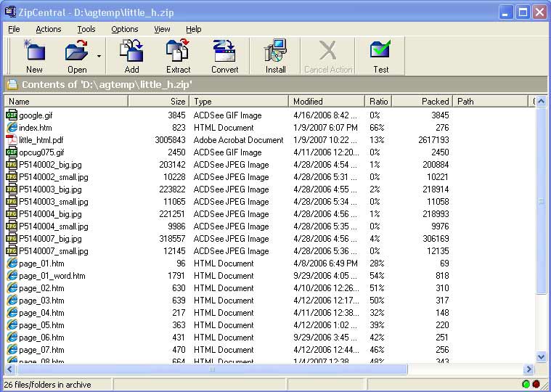Select index.htm in the file list

35,128
